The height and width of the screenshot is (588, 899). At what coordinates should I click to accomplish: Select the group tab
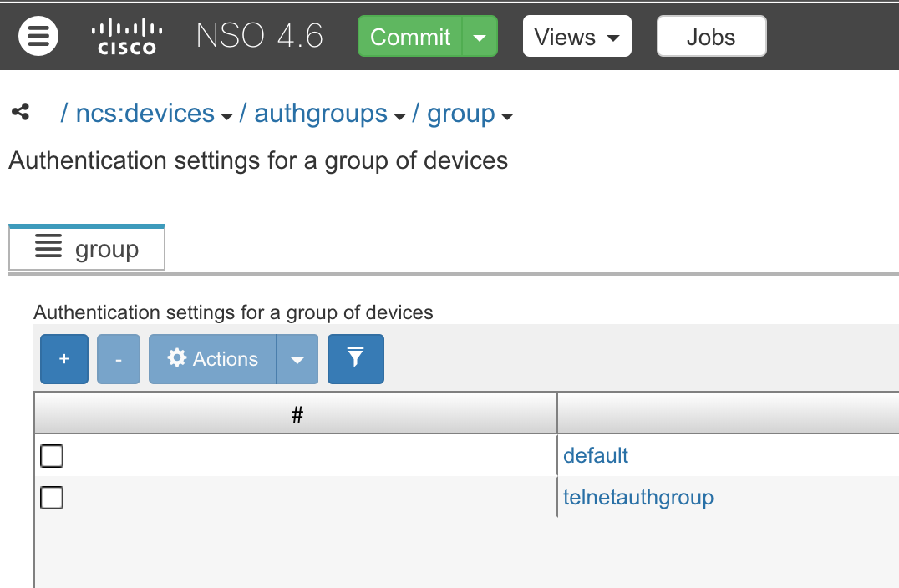87,249
